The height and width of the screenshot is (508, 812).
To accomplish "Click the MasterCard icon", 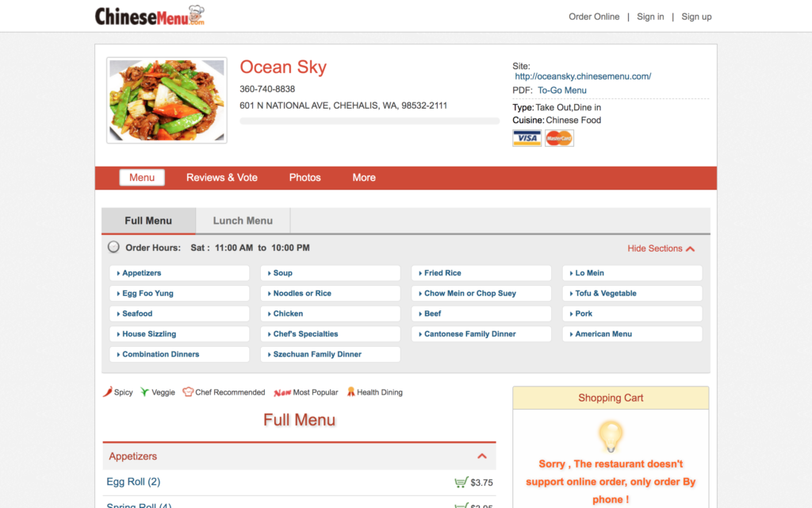I will coord(559,139).
